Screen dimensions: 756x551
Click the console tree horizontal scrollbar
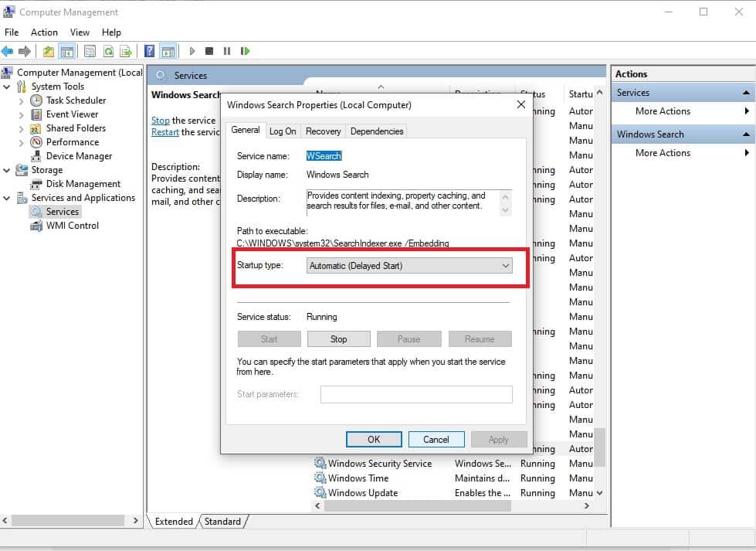[67, 521]
